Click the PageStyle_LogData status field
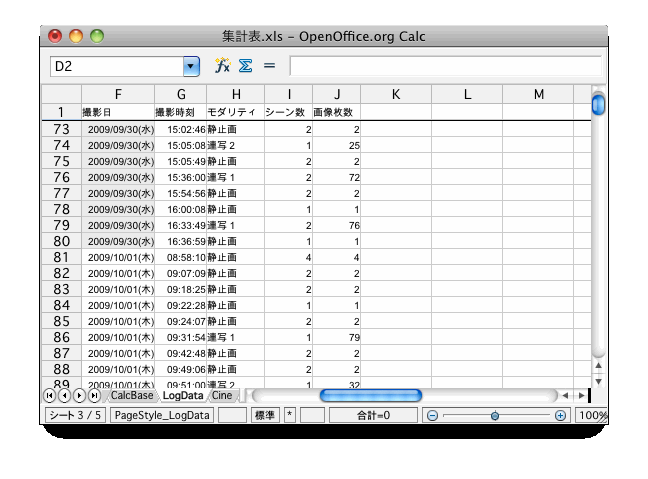 (x=162, y=415)
